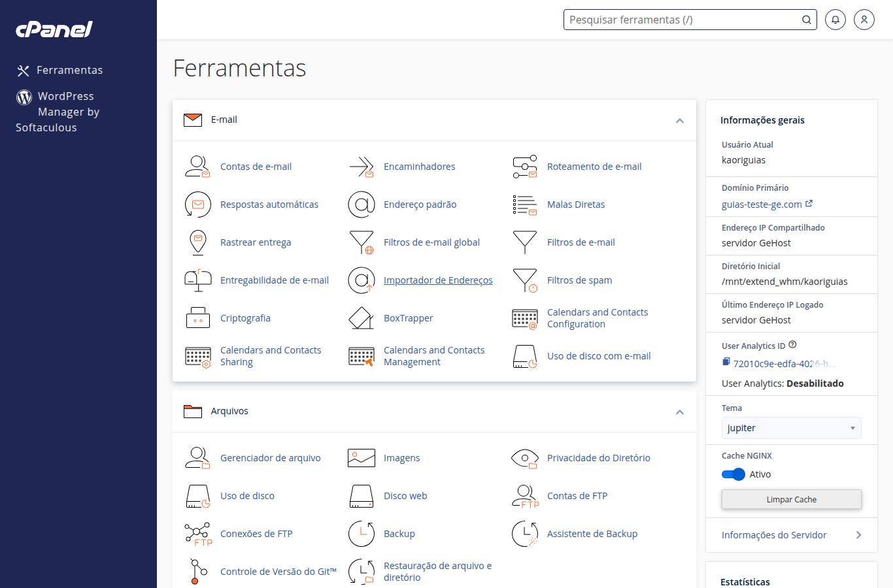Click the Endereço padrão at-sign icon

362,204
